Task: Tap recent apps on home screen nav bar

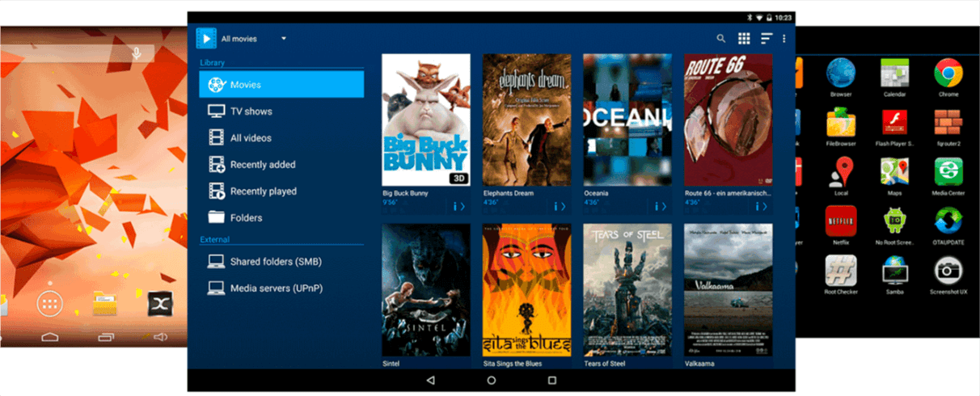Action: pos(105,335)
